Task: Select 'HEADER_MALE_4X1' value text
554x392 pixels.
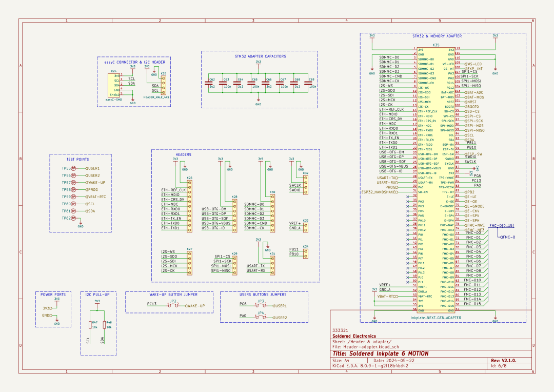Action: pos(156,97)
